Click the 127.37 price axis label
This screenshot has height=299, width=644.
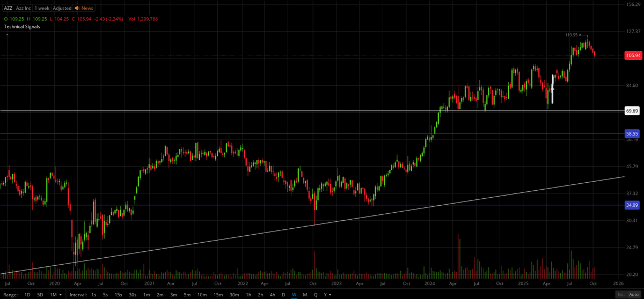[634, 32]
